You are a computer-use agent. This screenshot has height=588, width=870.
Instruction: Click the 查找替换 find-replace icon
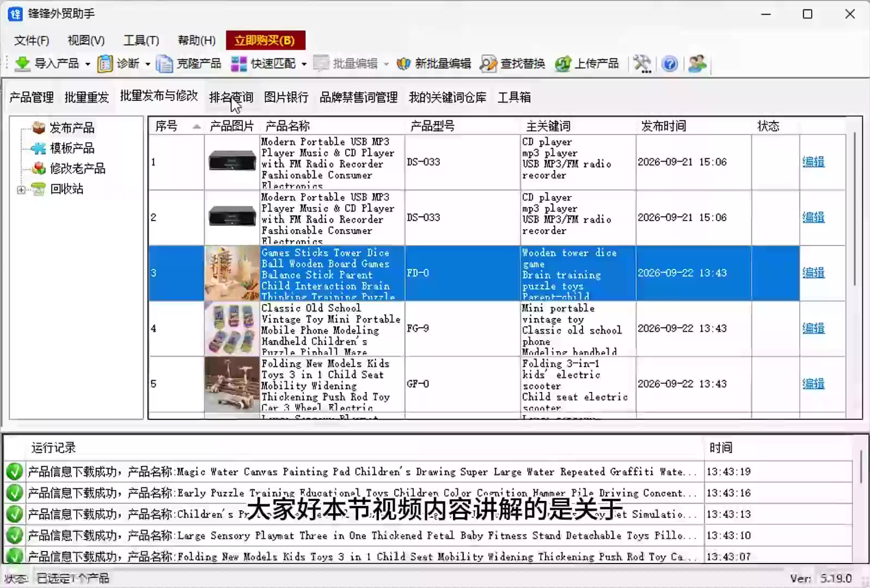point(488,64)
